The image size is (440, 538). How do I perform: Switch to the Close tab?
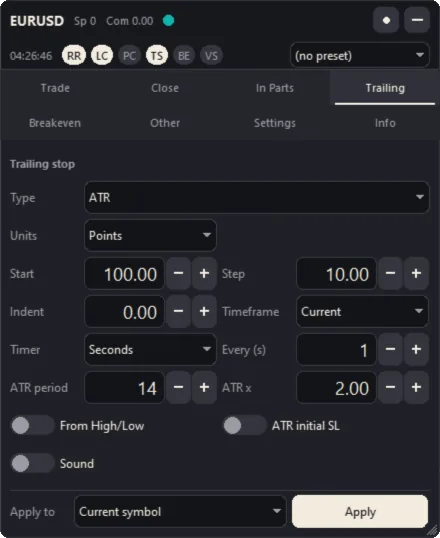pyautogui.click(x=165, y=88)
